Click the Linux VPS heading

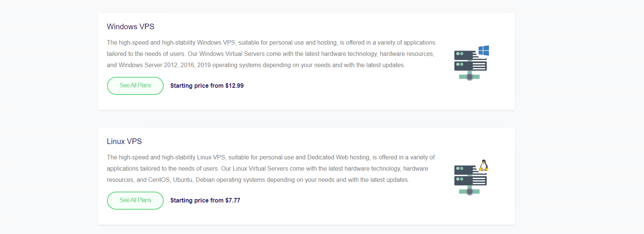(x=124, y=141)
